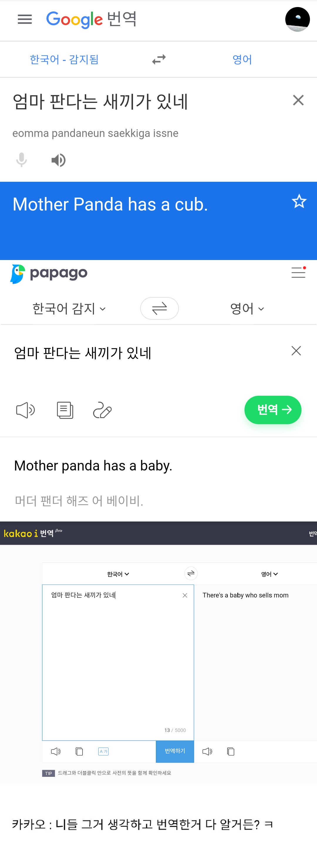Click the blue Kakao translate button
Screen dimensions: 317x868
click(x=175, y=751)
